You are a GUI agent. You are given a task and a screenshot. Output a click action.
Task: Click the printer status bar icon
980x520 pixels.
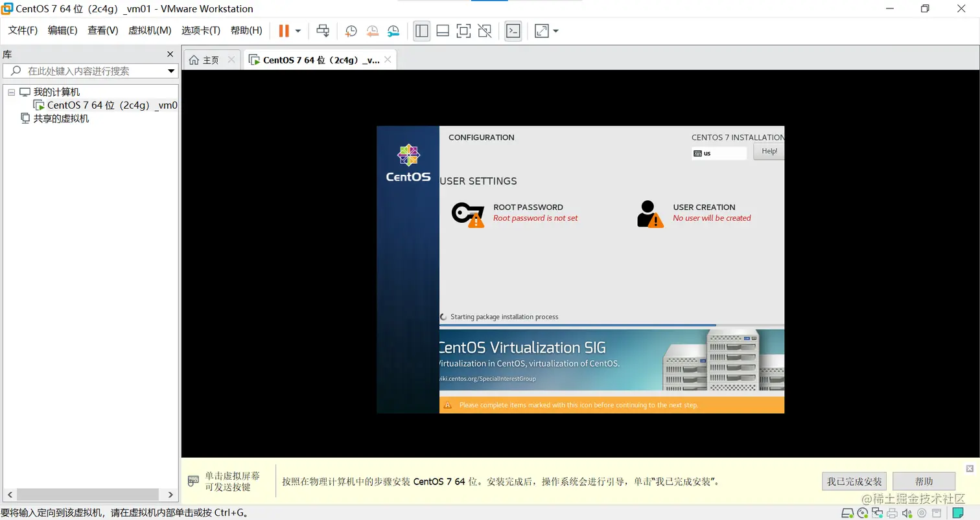click(x=892, y=514)
